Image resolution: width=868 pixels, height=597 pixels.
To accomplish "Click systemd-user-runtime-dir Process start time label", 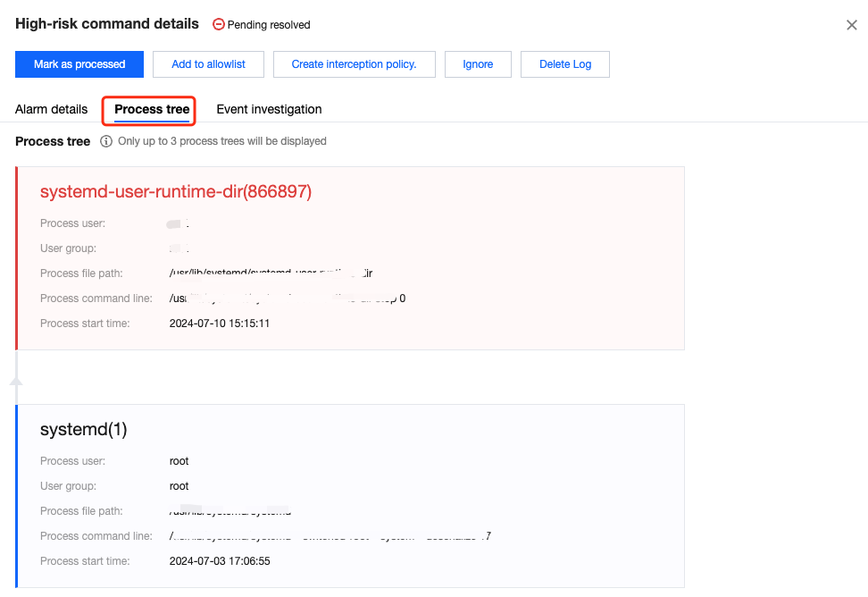I will coord(85,323).
